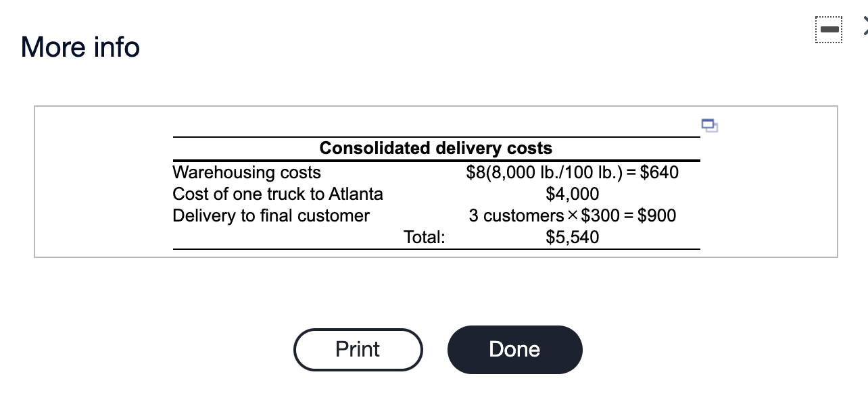The height and width of the screenshot is (416, 868).
Task: Click the More info heading
Action: pos(79,47)
